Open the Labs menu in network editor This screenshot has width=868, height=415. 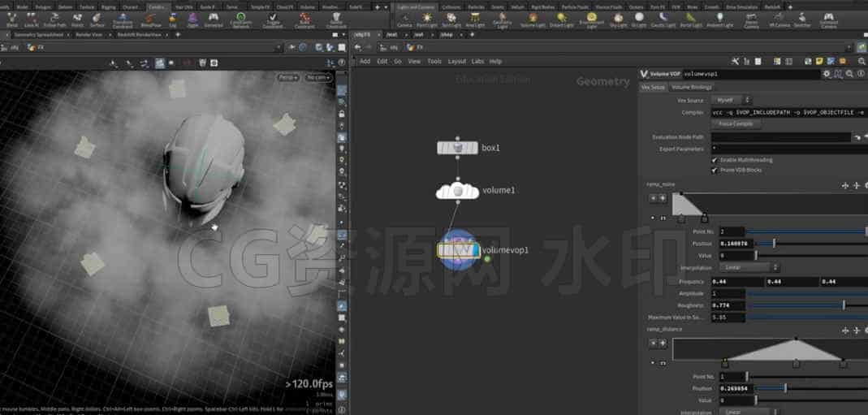477,62
